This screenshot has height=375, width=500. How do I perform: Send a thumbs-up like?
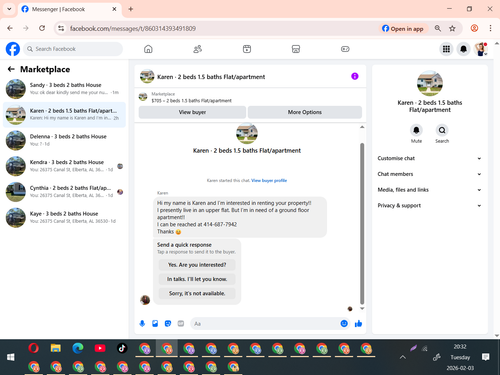tap(358, 323)
